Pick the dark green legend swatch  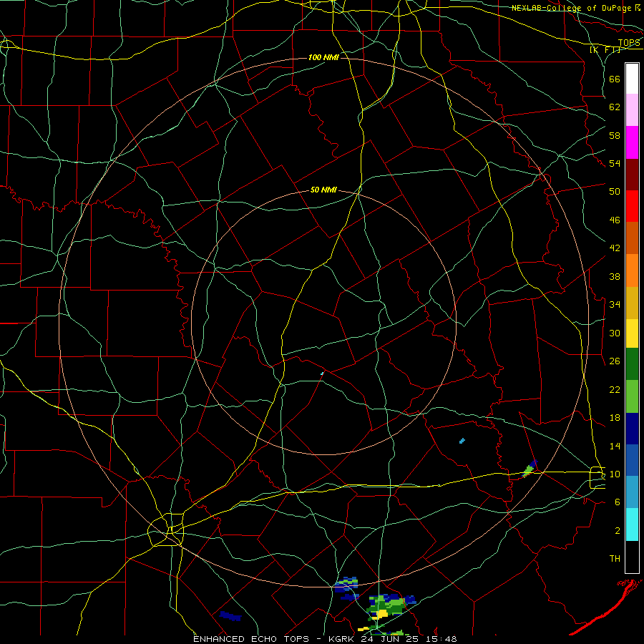tap(632, 364)
